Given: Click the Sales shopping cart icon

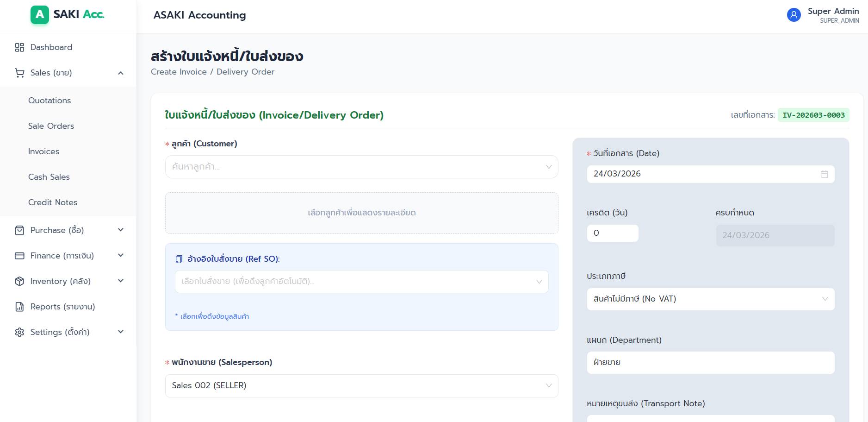Looking at the screenshot, I should pyautogui.click(x=19, y=73).
